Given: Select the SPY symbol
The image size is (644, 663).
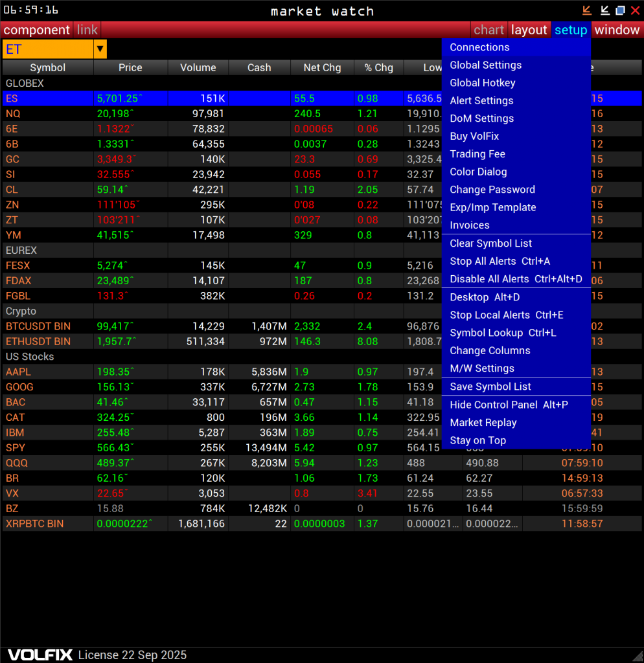Looking at the screenshot, I should [16, 448].
